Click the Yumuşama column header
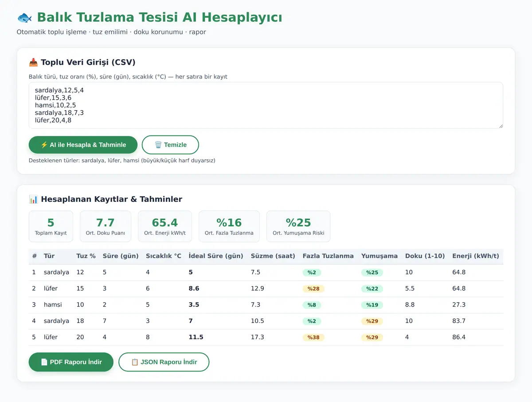The height and width of the screenshot is (402, 532). (x=379, y=256)
